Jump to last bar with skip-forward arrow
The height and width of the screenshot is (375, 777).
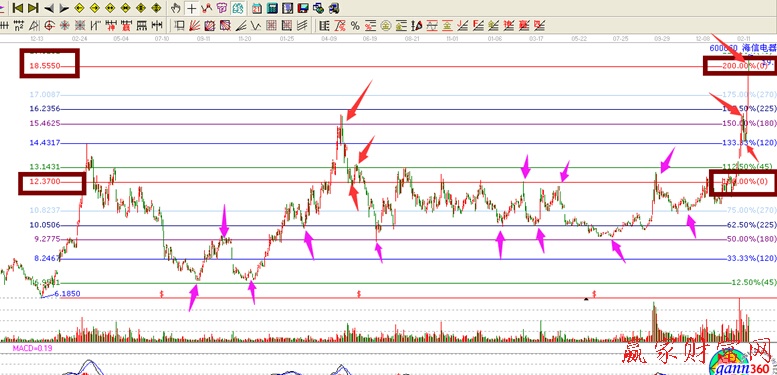point(33,8)
